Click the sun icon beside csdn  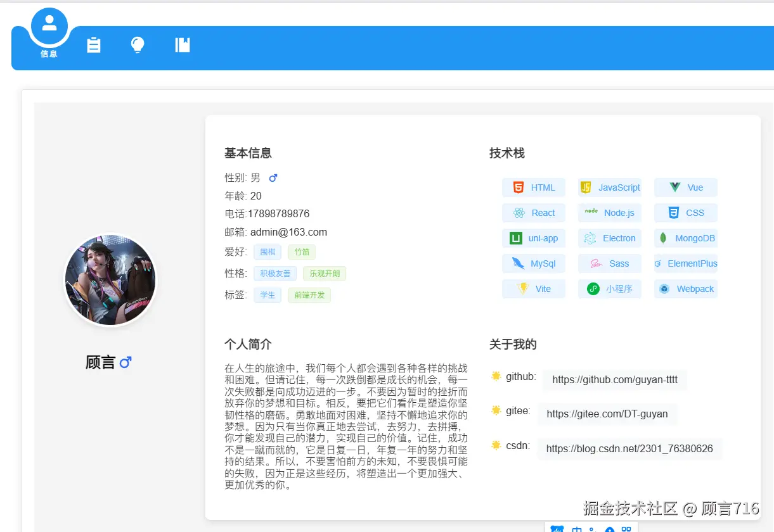[x=496, y=445]
